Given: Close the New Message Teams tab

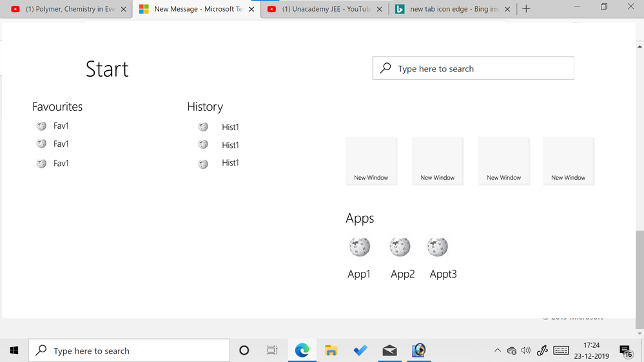Looking at the screenshot, I should pos(251,9).
